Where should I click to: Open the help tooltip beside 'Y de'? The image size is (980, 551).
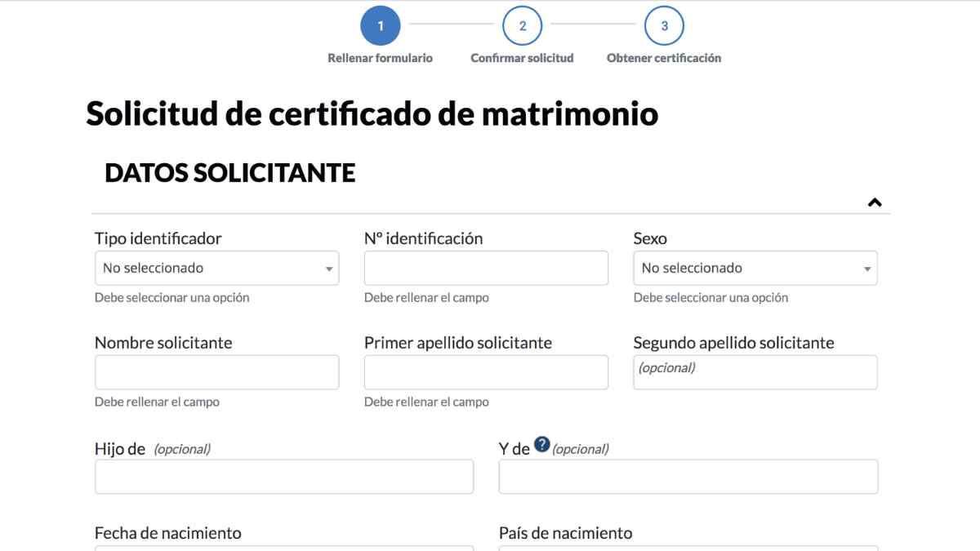tap(542, 444)
